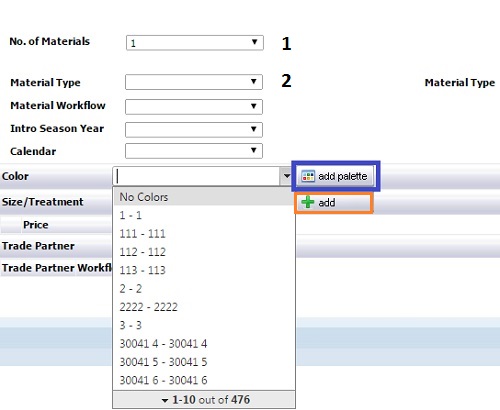Select the No Colors option
This screenshot has width=500, height=410.
tap(204, 197)
